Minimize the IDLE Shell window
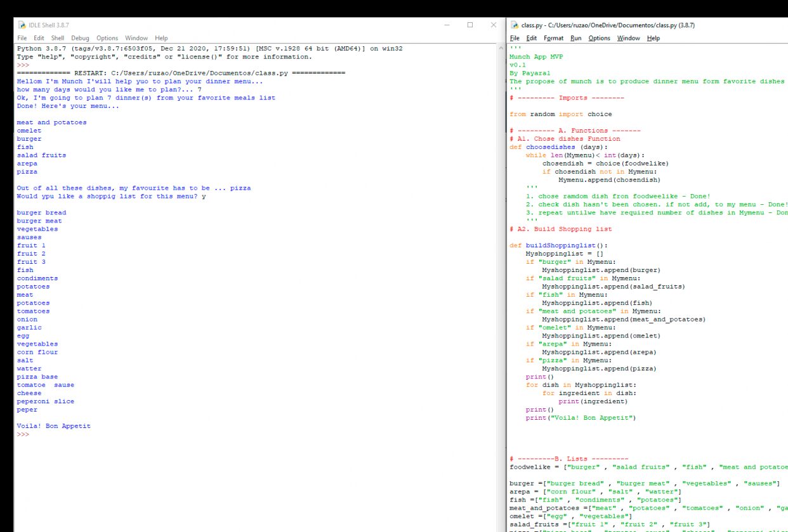The height and width of the screenshot is (532, 788). (447, 25)
